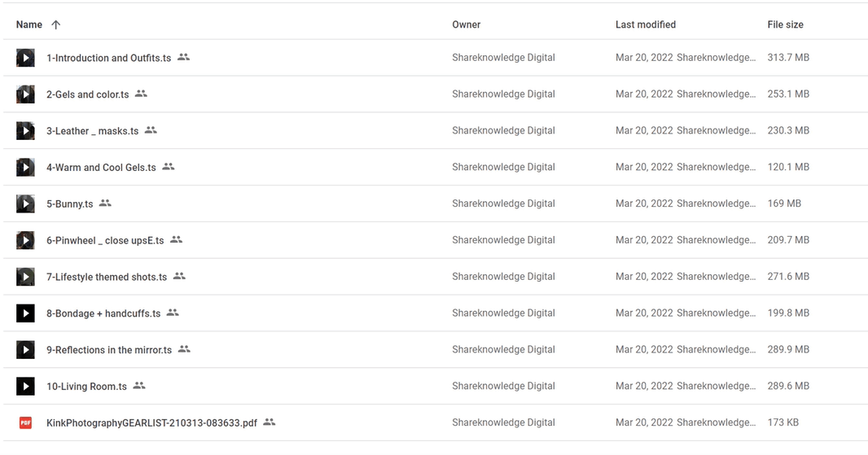
Task: Click shared people icon next to 5-Bunny.ts
Action: (105, 203)
